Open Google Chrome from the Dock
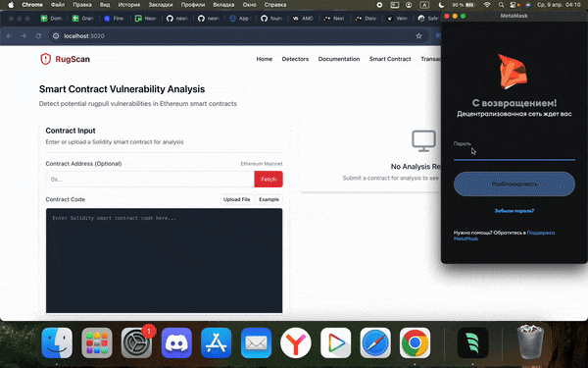 coord(416,342)
